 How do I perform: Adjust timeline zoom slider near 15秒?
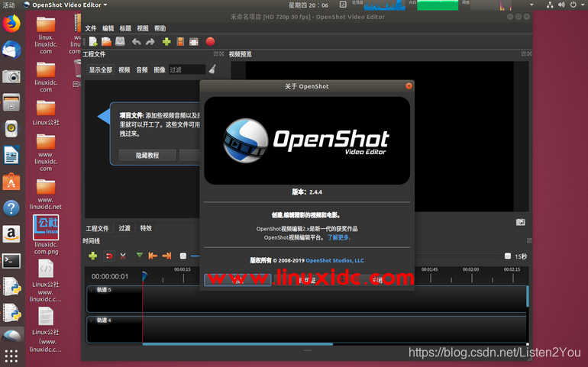pos(508,256)
